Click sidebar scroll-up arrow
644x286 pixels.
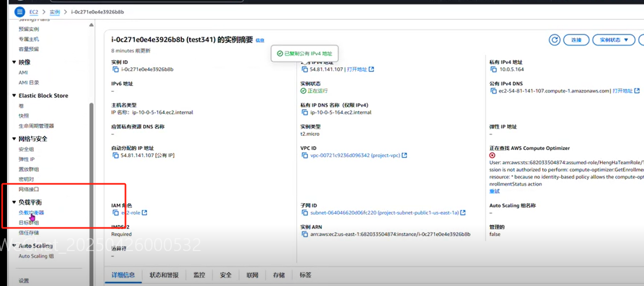pyautogui.click(x=91, y=25)
